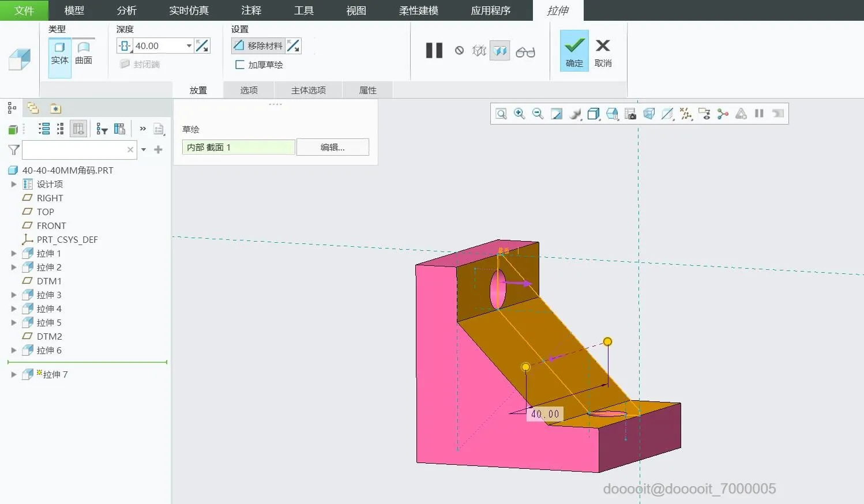Click the Zoom Out magnifier icon

pos(538,114)
